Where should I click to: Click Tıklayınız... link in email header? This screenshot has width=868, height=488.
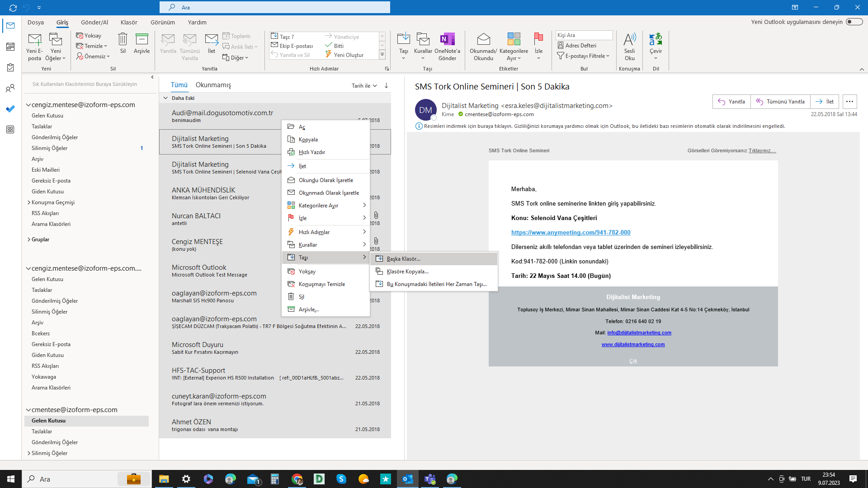coord(762,151)
